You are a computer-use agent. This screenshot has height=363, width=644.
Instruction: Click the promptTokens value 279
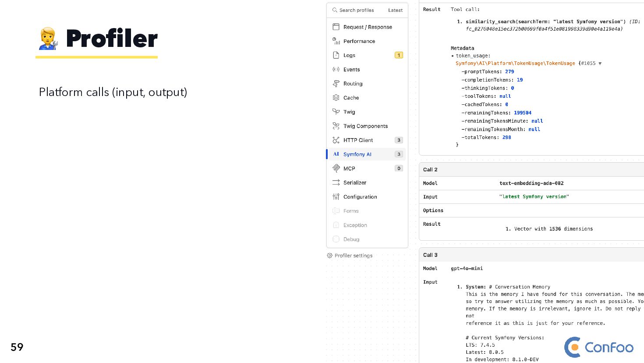[510, 71]
